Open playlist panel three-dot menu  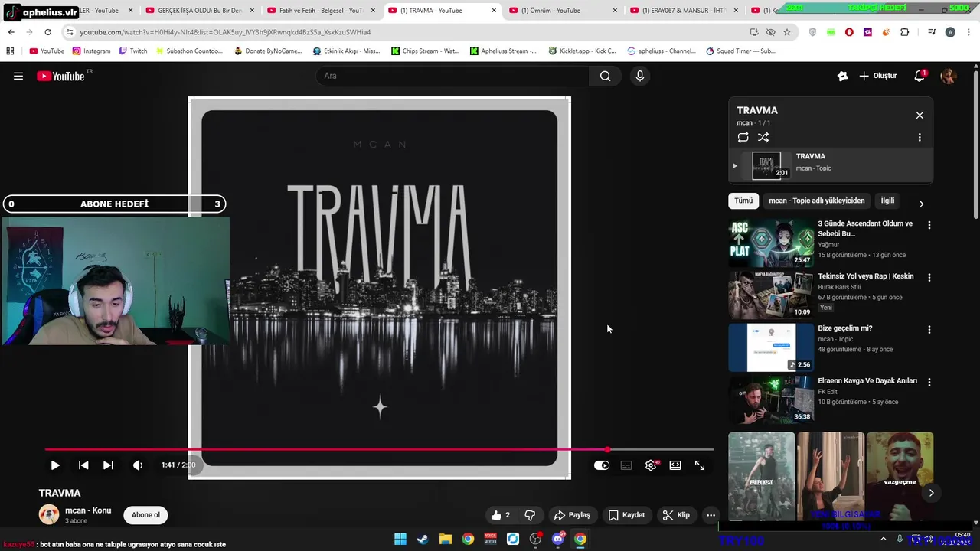point(920,138)
